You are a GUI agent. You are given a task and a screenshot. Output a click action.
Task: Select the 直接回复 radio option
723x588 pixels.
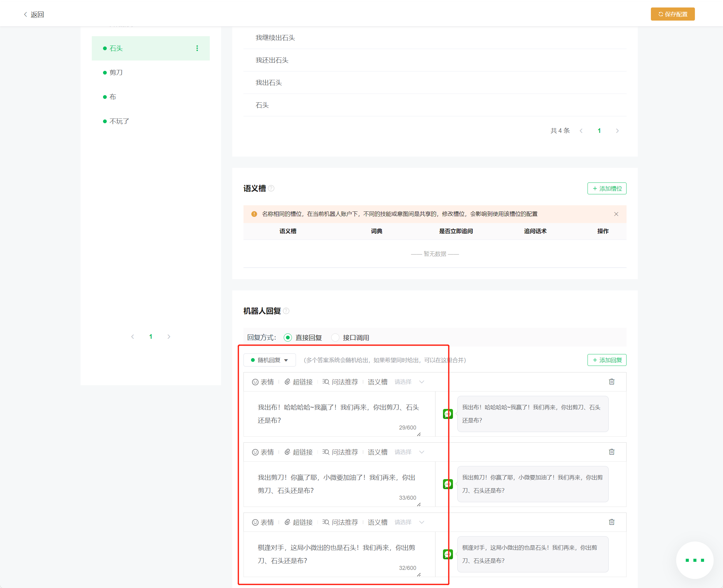pyautogui.click(x=302, y=338)
